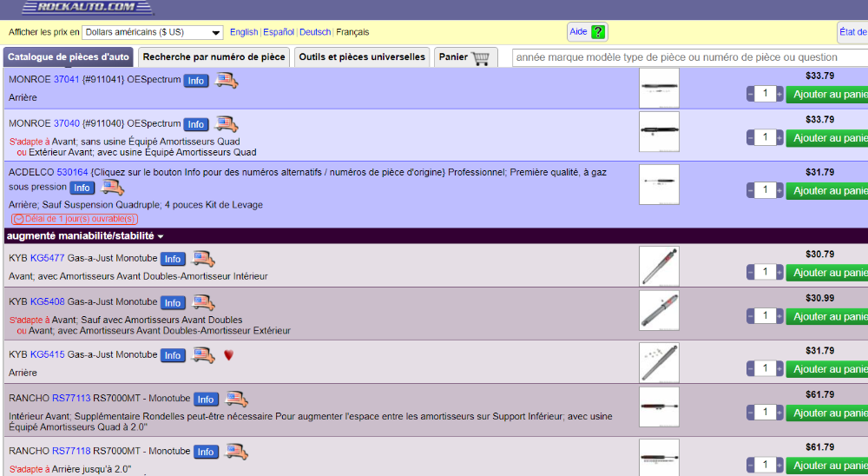Switch language to Español
Viewport: 868px width, 476px height.
click(279, 32)
